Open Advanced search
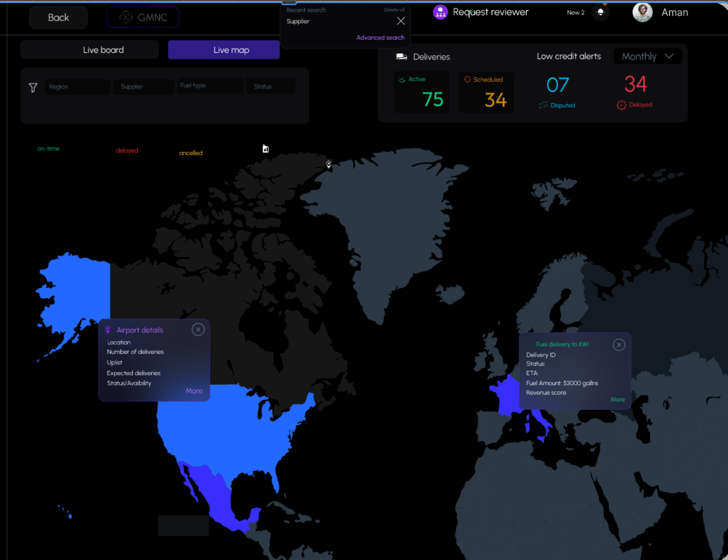Screen dimensions: 728x560 pos(380,38)
